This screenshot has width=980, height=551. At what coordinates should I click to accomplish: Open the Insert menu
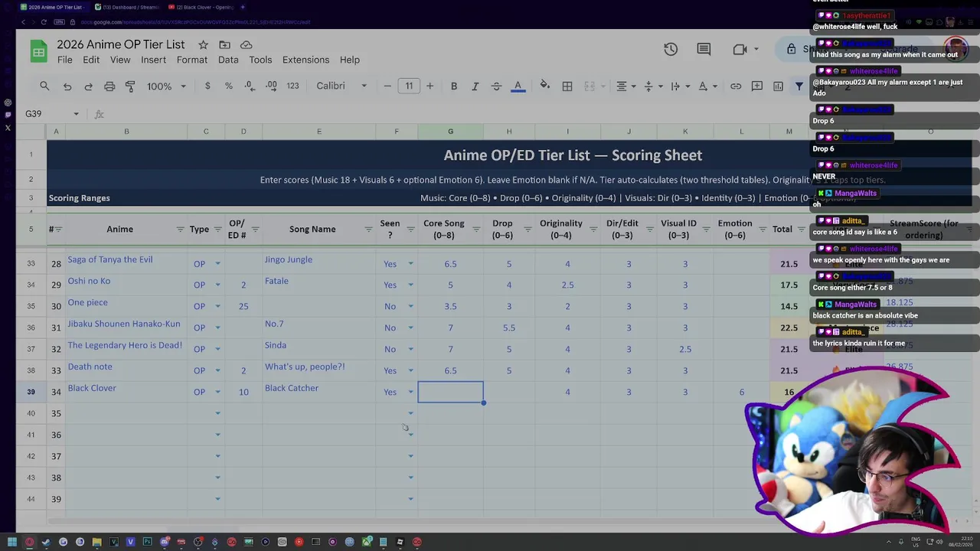click(153, 60)
